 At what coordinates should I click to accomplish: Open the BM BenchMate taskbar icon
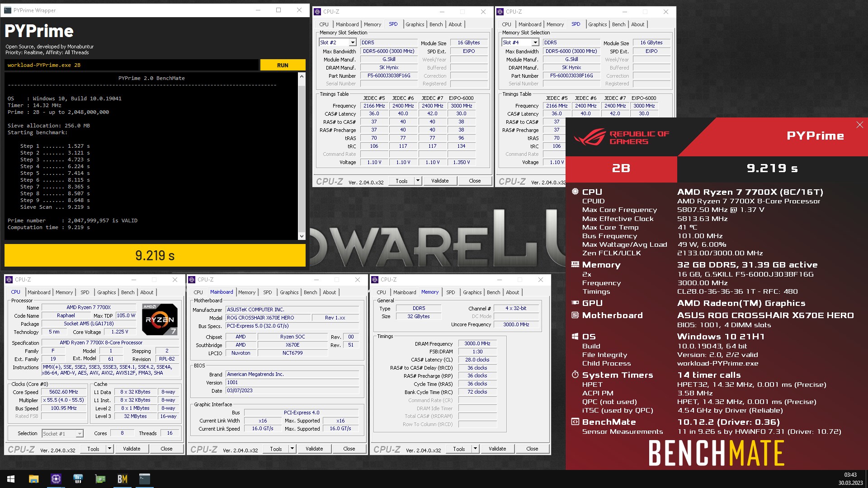(x=122, y=479)
